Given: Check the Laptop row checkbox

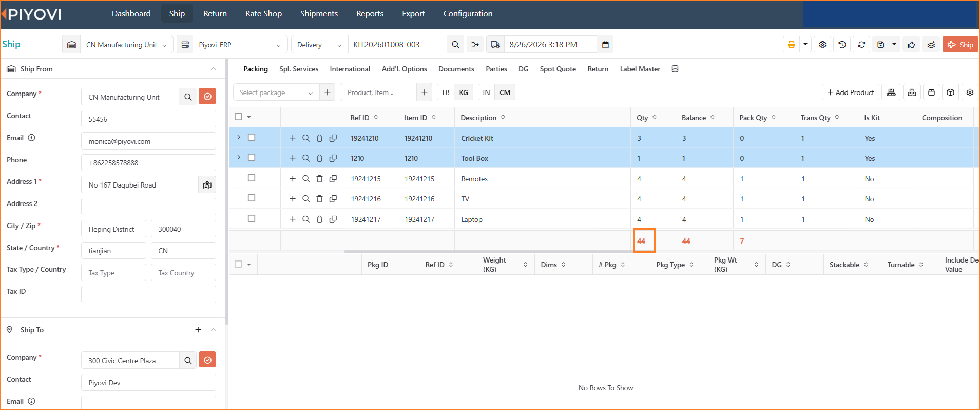Looking at the screenshot, I should click(x=252, y=218).
